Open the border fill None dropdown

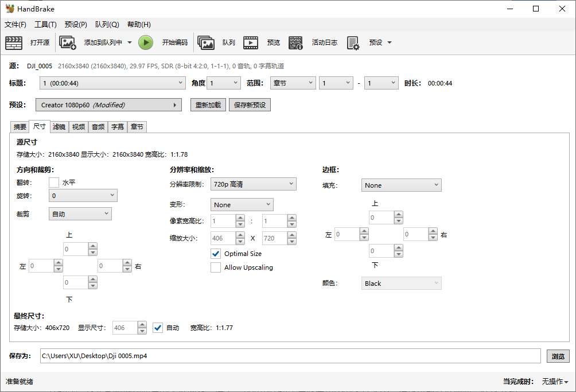pos(401,185)
